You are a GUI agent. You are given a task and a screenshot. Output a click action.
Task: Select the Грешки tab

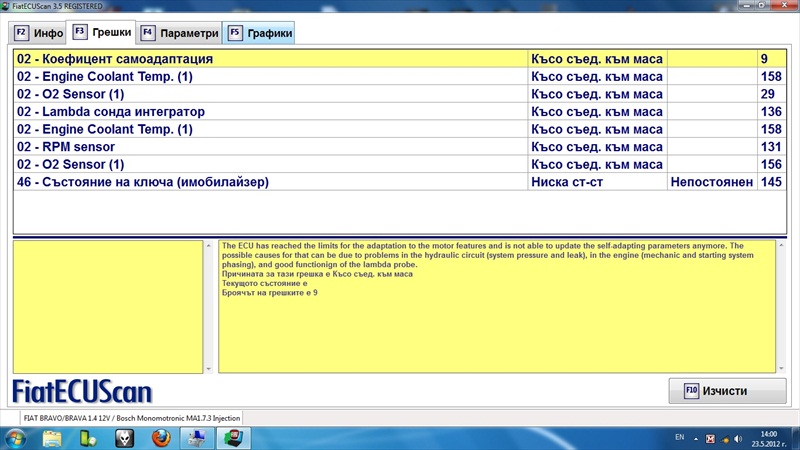pyautogui.click(x=101, y=32)
